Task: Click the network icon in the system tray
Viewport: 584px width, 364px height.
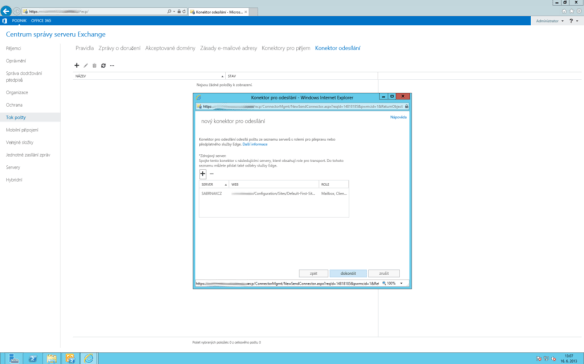Action: [x=546, y=359]
